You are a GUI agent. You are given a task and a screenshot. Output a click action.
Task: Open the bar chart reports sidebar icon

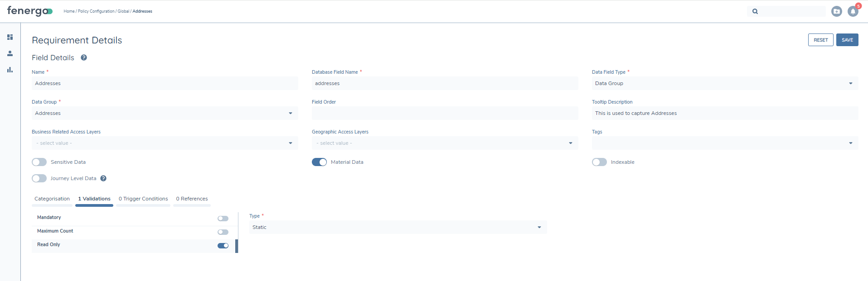tap(10, 70)
